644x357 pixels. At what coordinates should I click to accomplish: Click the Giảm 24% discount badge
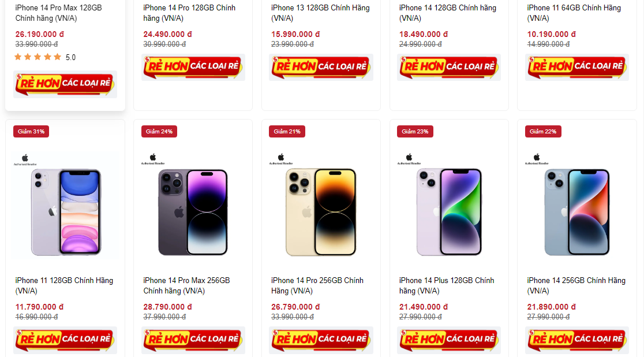point(159,132)
